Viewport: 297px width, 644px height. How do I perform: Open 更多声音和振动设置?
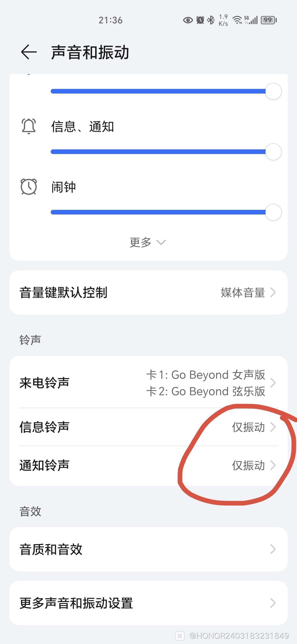click(148, 603)
